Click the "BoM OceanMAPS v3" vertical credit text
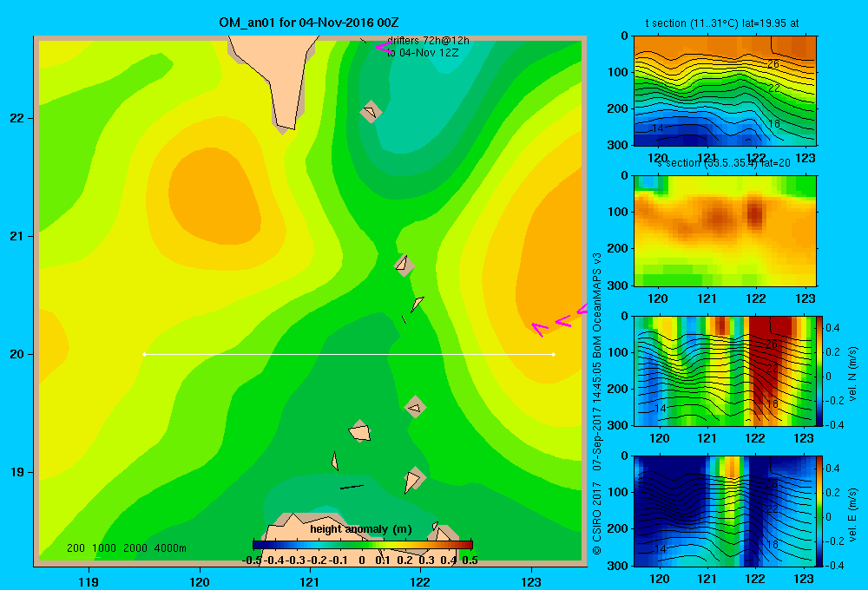868x590 pixels. pos(597,305)
